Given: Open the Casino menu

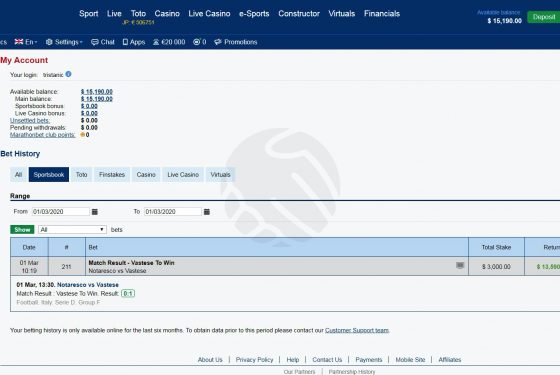Looking at the screenshot, I should click(x=167, y=14).
